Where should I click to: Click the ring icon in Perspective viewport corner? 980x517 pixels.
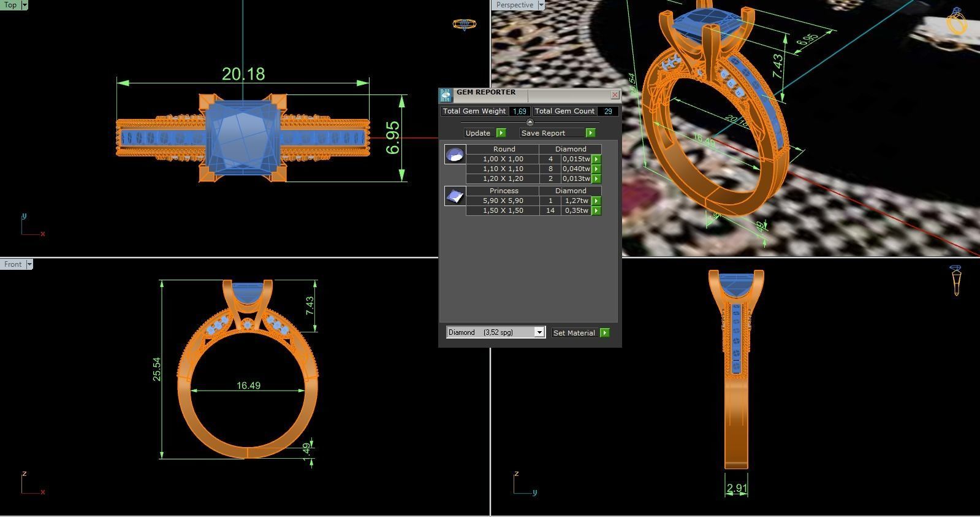(x=957, y=21)
